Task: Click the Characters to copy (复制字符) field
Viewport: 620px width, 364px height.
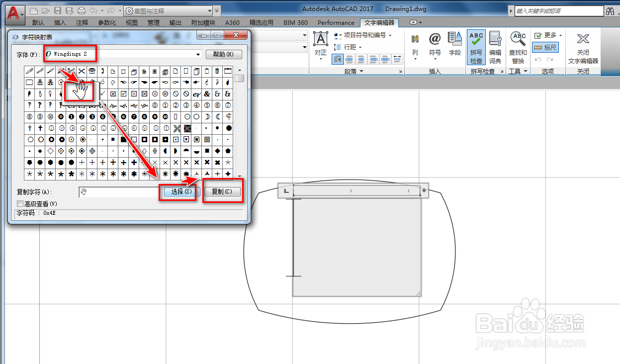Action: coord(118,192)
